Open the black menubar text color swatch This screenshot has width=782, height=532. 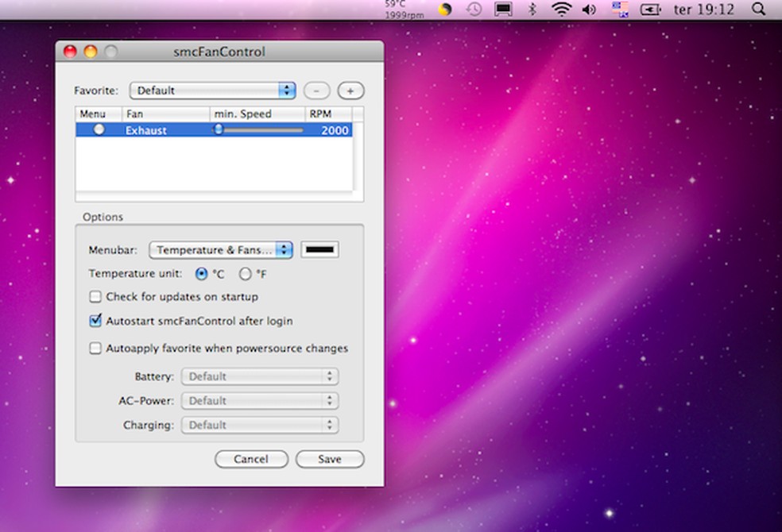(319, 250)
